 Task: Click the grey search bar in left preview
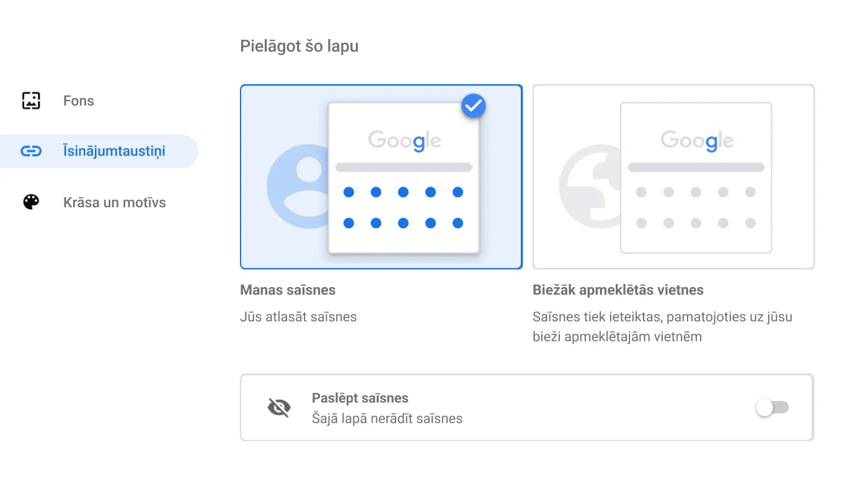(404, 166)
